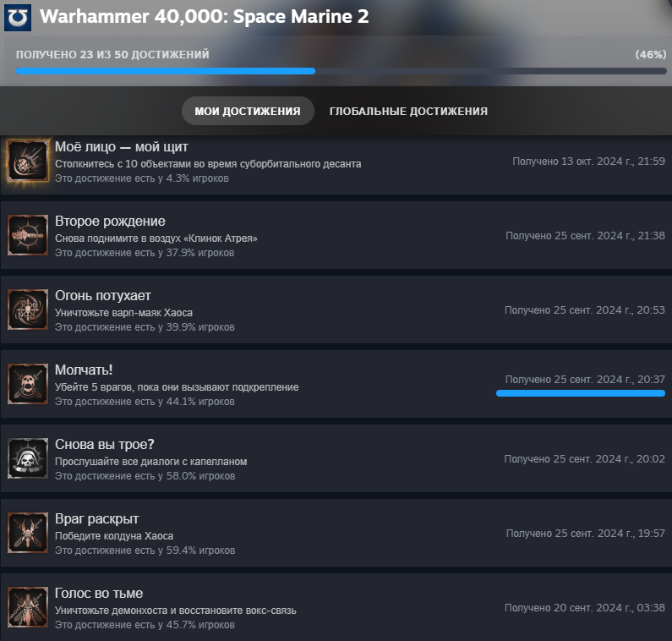The width and height of the screenshot is (672, 641).
Task: Click the «Враг раскрыт» achievement title
Action: (x=97, y=518)
